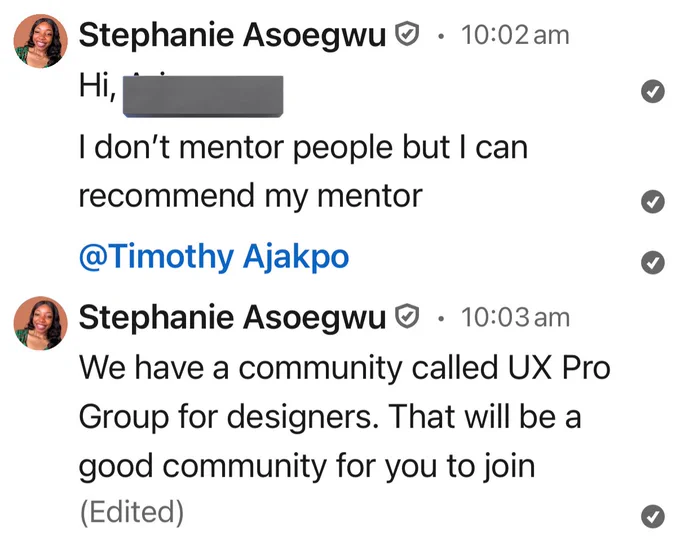Open Stephanie's profile photo on 10:02 am message
This screenshot has width=680, height=549.
41,41
